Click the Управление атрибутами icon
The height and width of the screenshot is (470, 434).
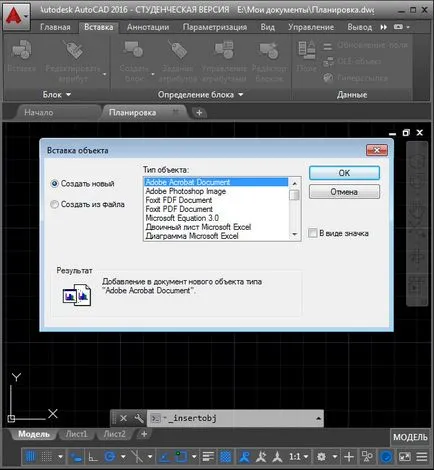click(x=224, y=50)
